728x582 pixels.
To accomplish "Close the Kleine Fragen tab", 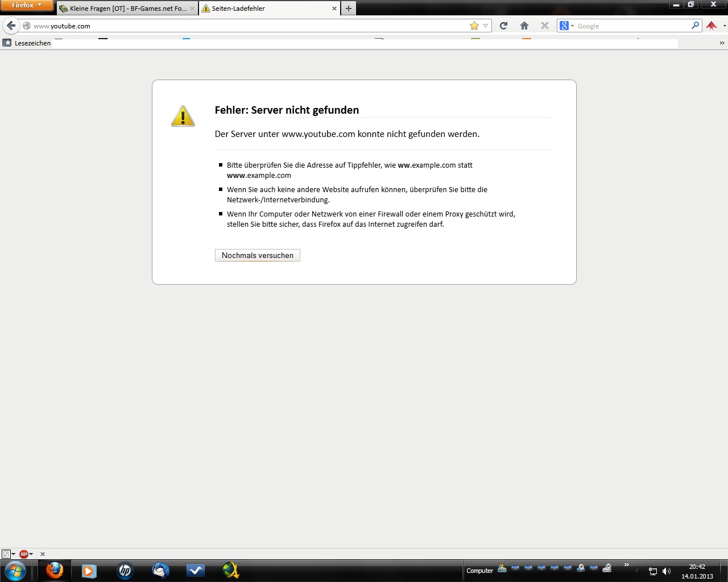I will (192, 9).
